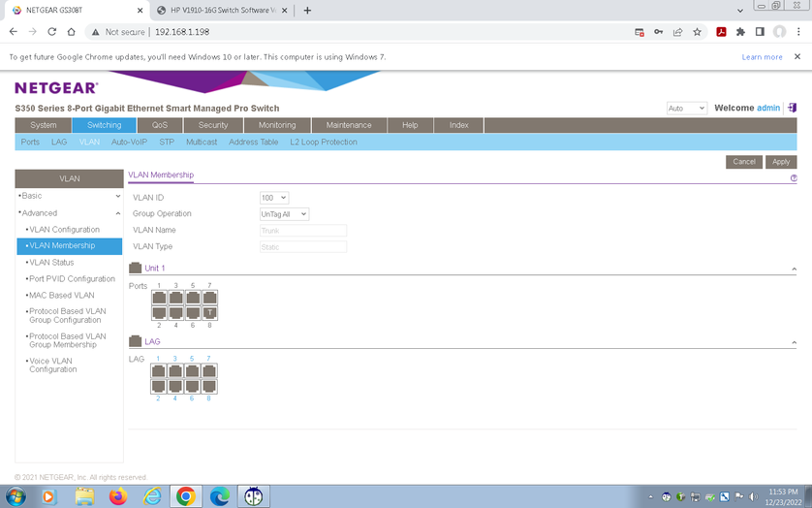812x508 pixels.
Task: Open Internet Explorer from the taskbar
Action: coord(152,496)
